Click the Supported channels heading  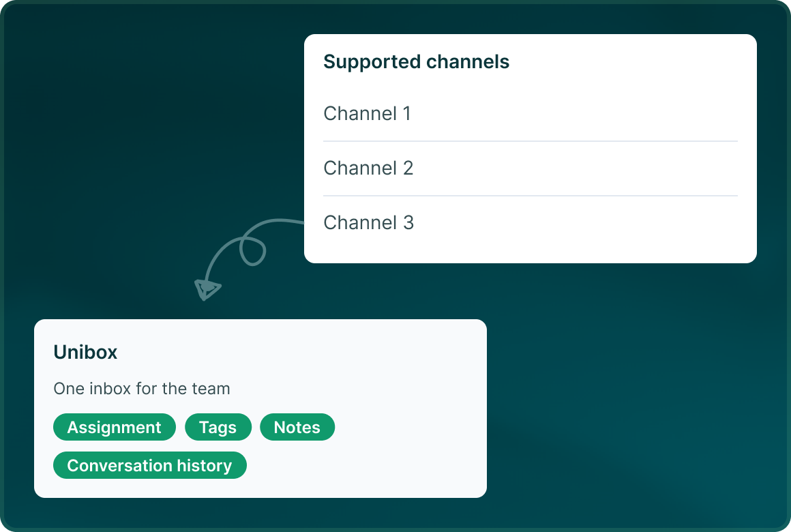(416, 61)
